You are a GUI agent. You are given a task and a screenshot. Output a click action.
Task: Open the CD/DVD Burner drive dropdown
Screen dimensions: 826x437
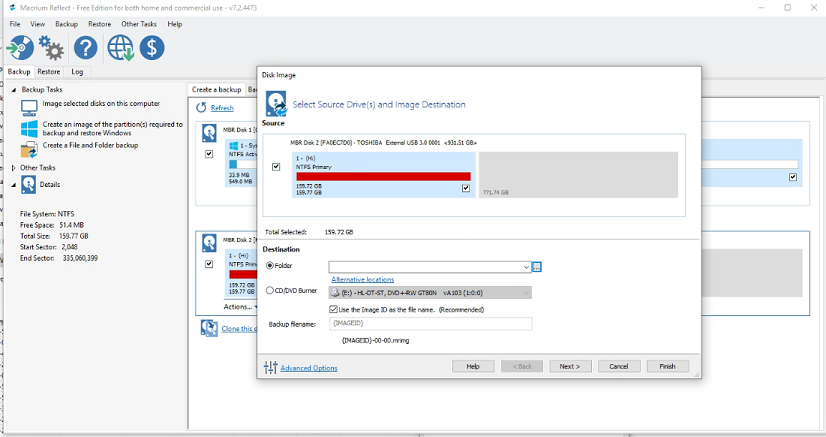(526, 293)
